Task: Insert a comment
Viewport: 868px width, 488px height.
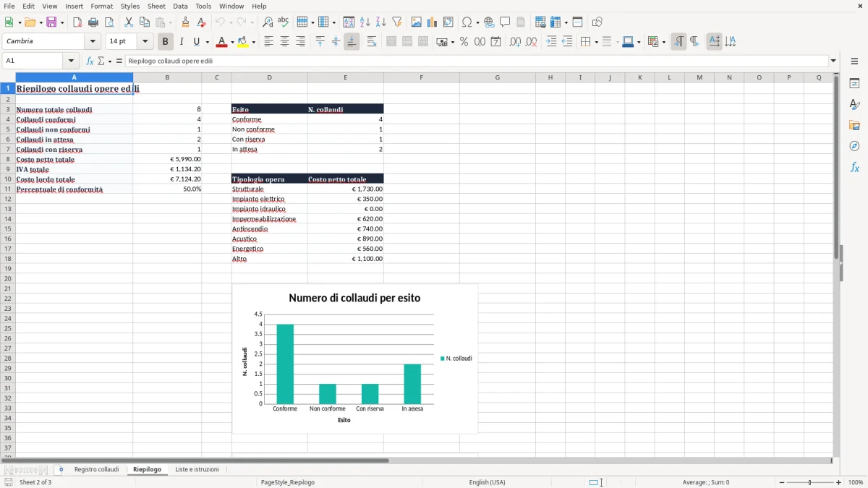Action: coord(505,22)
